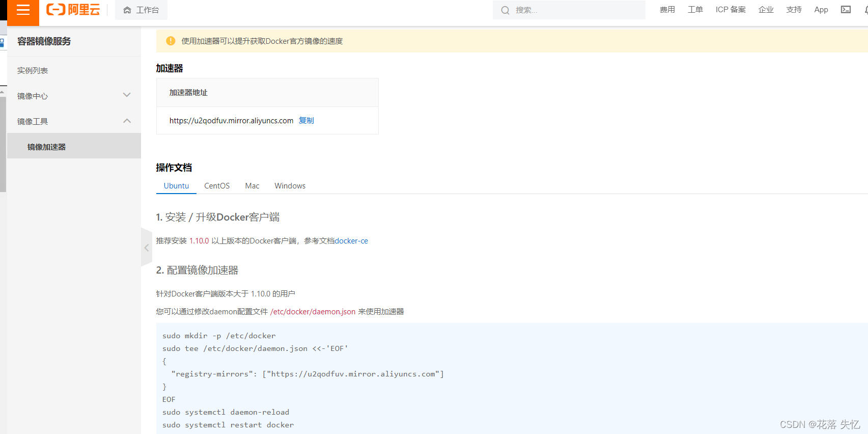Click the warning info icon in banner
The image size is (868, 434).
tap(171, 41)
